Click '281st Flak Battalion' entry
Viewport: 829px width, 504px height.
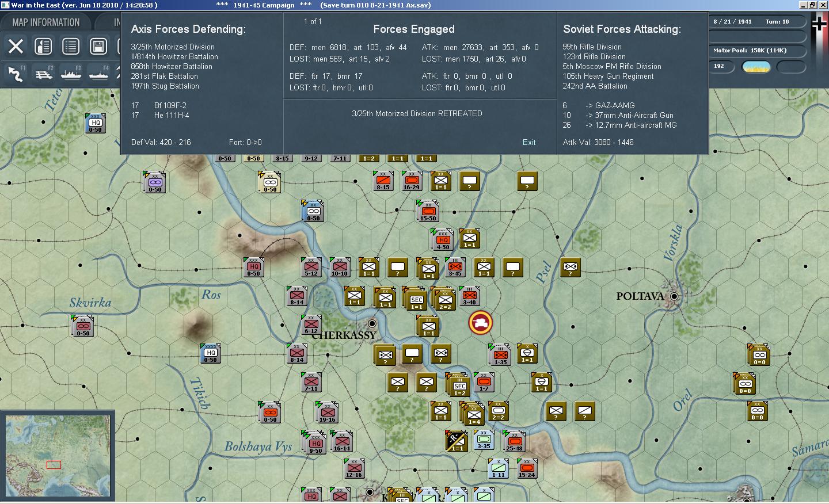(x=165, y=76)
